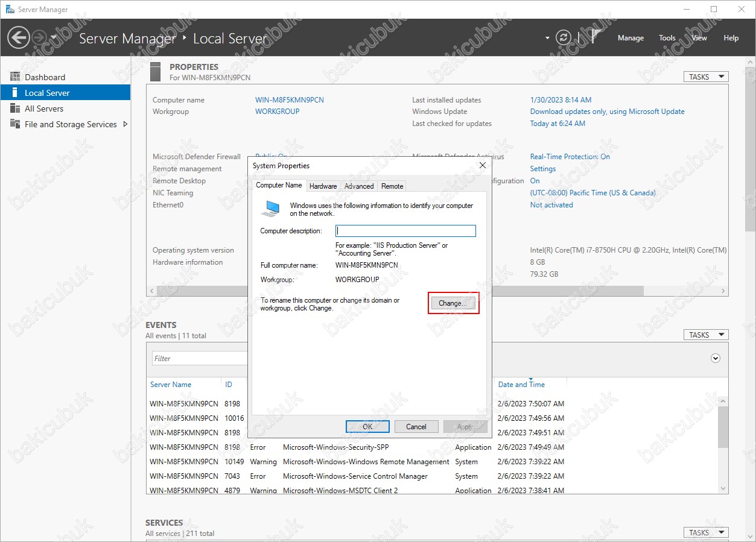Viewport: 756px width, 542px height.
Task: Switch to the Advanced tab in System Properties
Action: (359, 186)
